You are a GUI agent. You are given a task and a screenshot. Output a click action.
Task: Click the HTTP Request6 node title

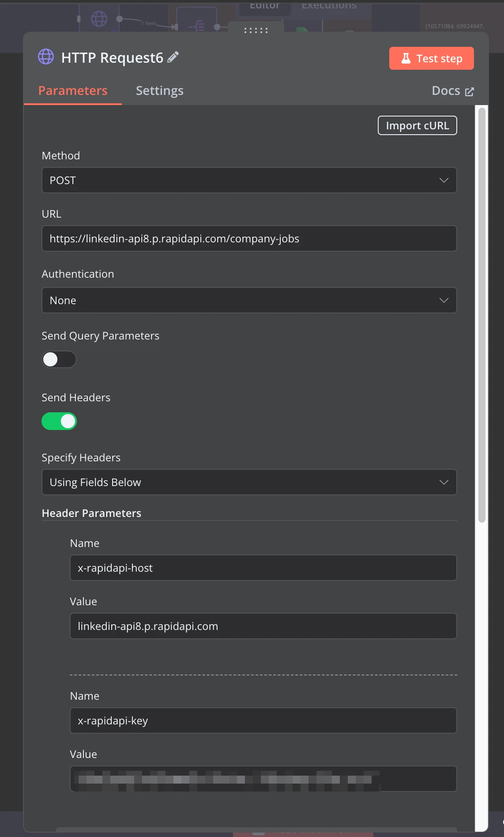click(x=112, y=57)
